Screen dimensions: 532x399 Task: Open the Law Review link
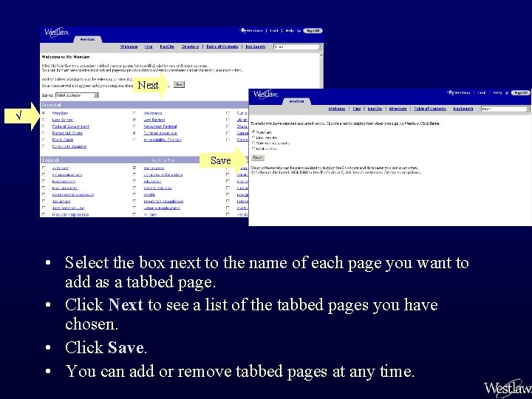click(154, 120)
